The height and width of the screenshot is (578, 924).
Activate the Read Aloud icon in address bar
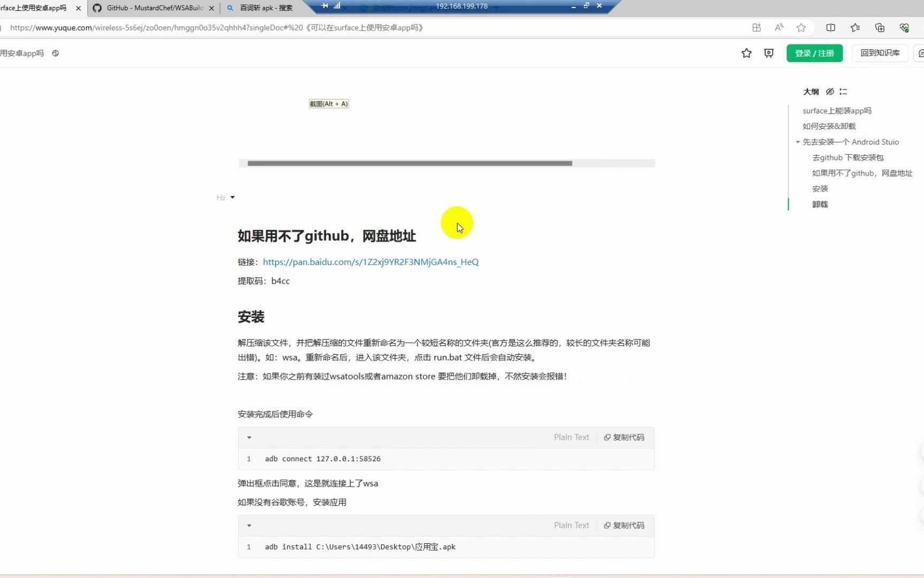779,28
